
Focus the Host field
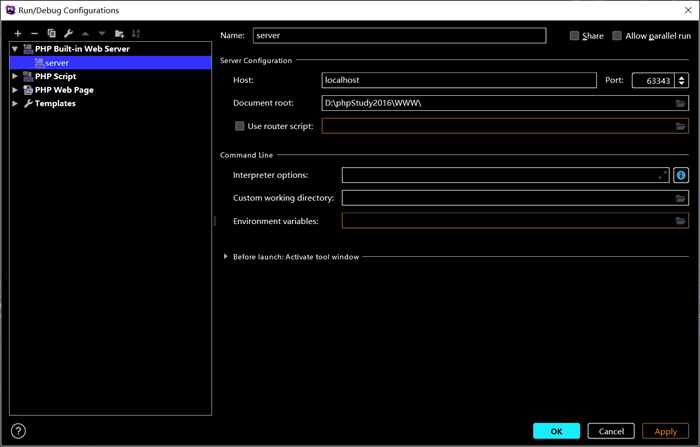click(459, 80)
